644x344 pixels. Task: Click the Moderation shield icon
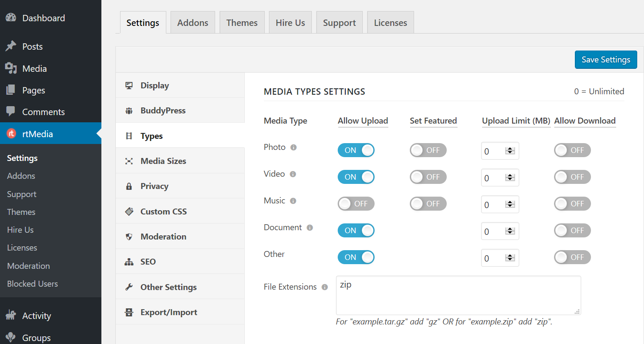click(x=129, y=237)
